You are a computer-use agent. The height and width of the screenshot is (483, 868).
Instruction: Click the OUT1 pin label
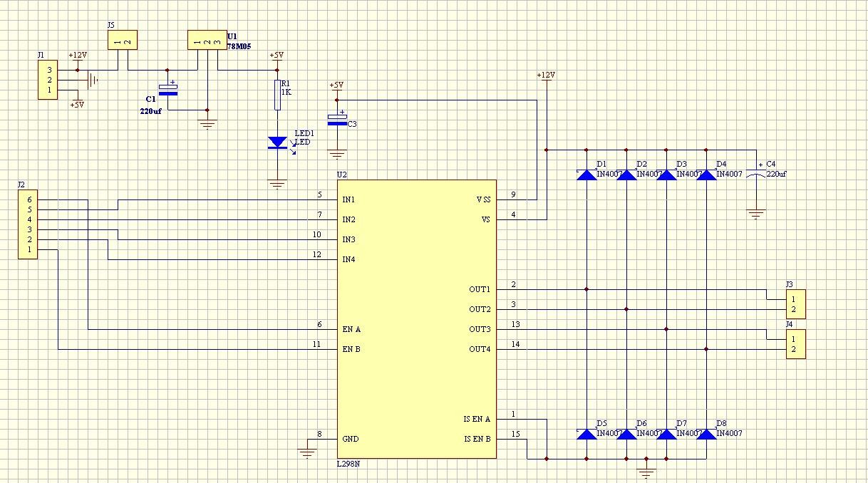480,290
